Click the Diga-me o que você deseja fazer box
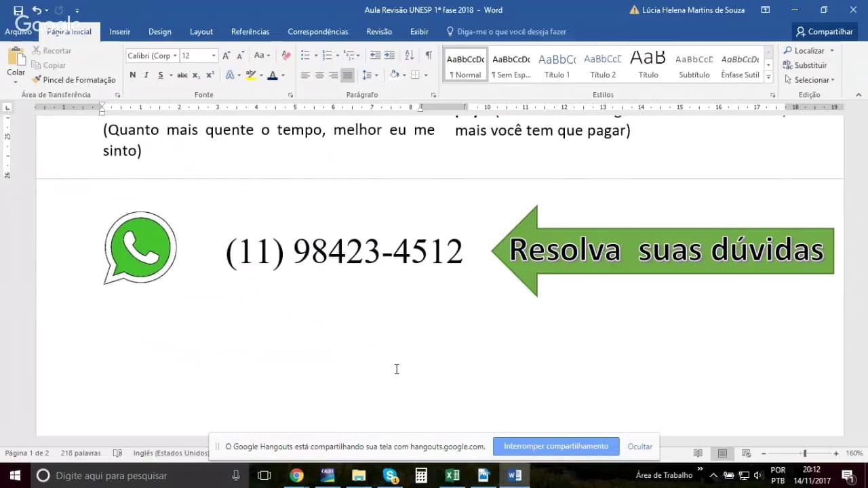Image resolution: width=868 pixels, height=488 pixels. [x=506, y=32]
